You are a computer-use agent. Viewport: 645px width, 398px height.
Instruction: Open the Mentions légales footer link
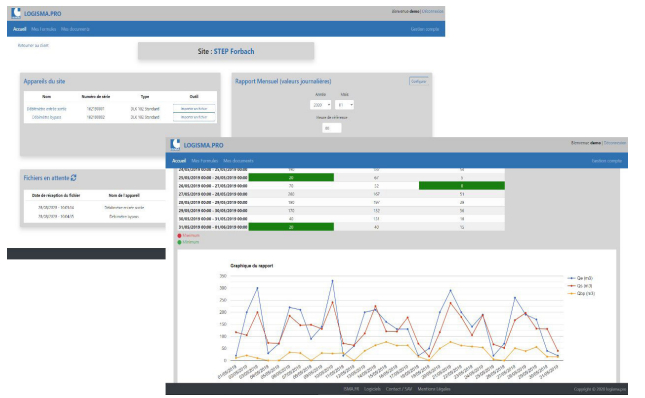pos(434,389)
